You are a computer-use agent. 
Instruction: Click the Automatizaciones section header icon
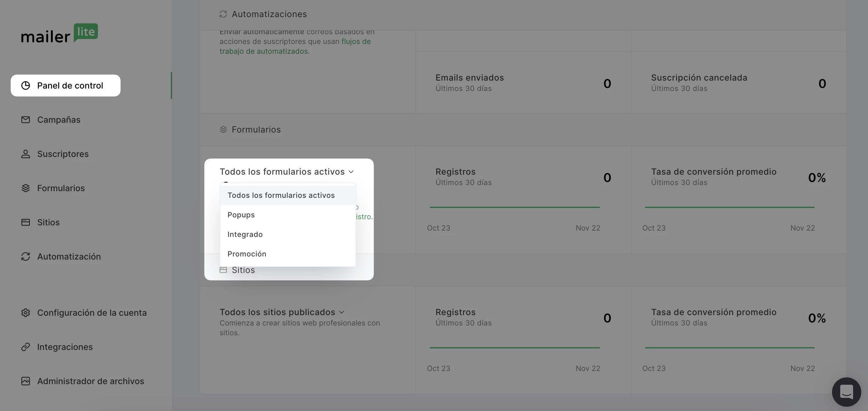click(x=223, y=14)
